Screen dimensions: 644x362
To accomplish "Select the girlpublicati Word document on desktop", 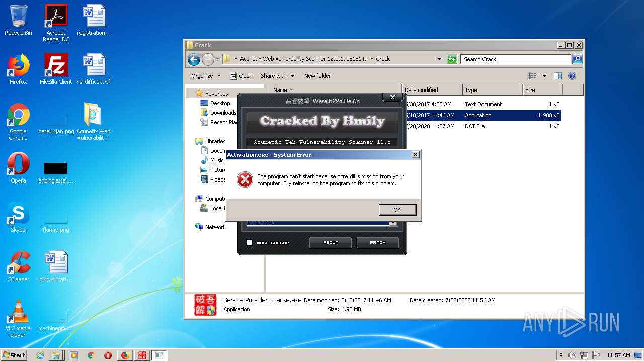I will [x=56, y=266].
